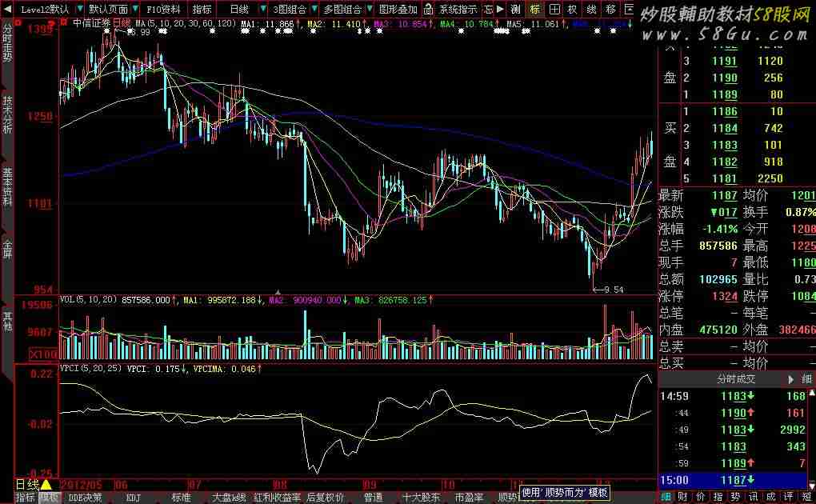Click the 默认页面 button
The height and width of the screenshot is (504, 816).
click(x=108, y=9)
